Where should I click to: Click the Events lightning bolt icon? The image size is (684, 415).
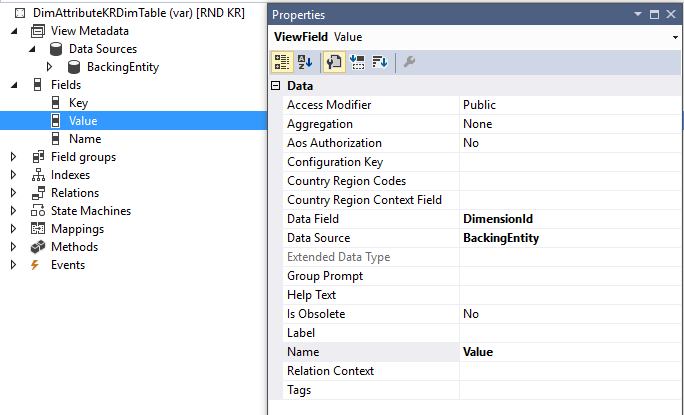point(37,265)
